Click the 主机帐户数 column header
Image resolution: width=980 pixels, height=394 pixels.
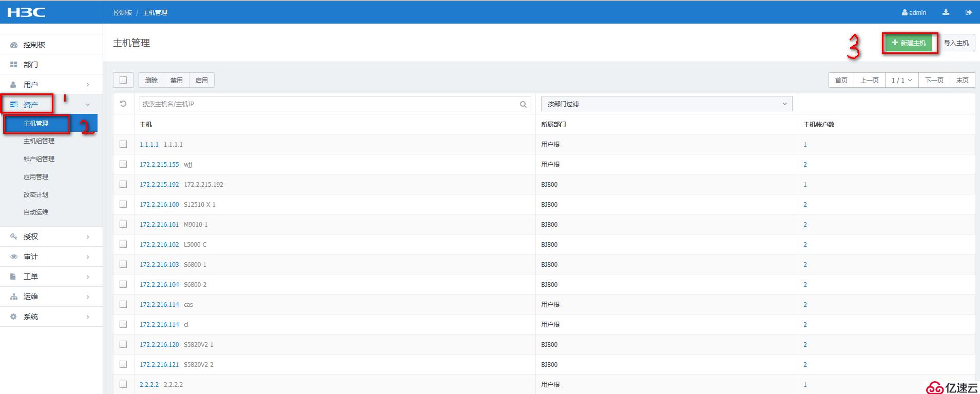click(x=819, y=124)
